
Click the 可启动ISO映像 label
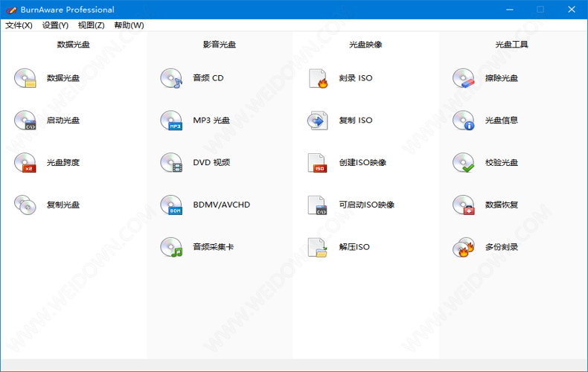click(367, 205)
